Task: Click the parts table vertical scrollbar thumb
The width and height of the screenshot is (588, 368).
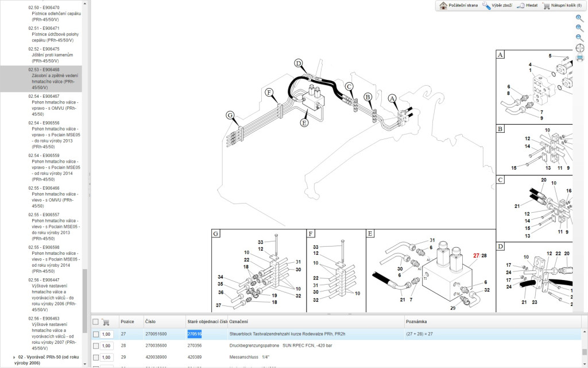Action: 584,352
